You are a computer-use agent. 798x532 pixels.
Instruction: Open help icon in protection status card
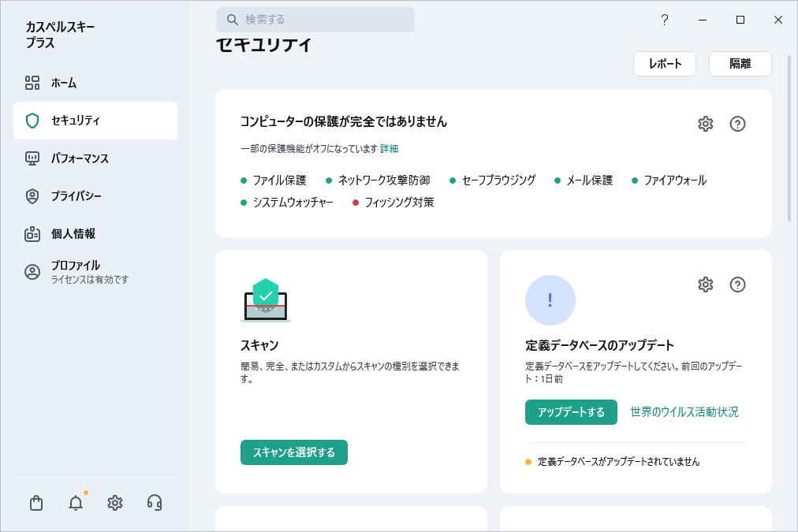(x=738, y=124)
